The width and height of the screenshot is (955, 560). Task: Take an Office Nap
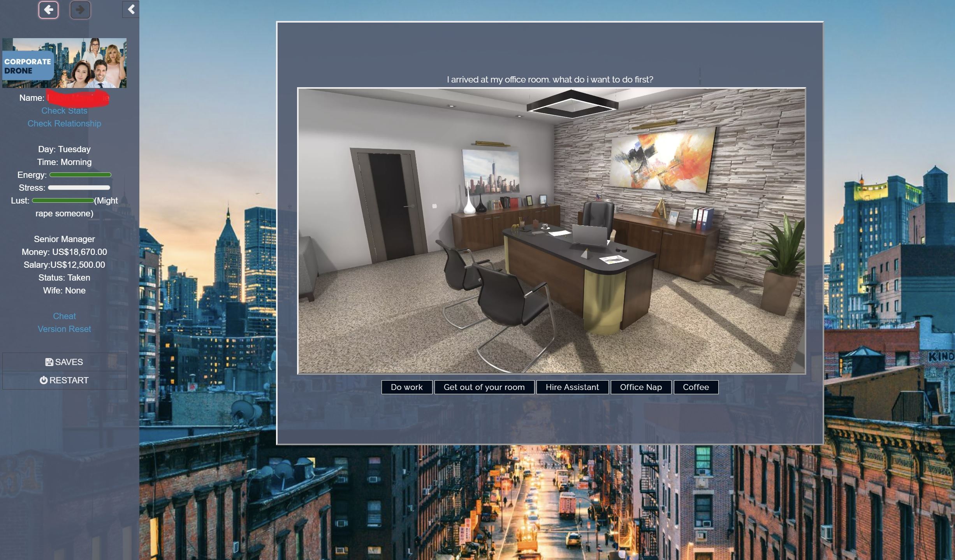(x=641, y=387)
